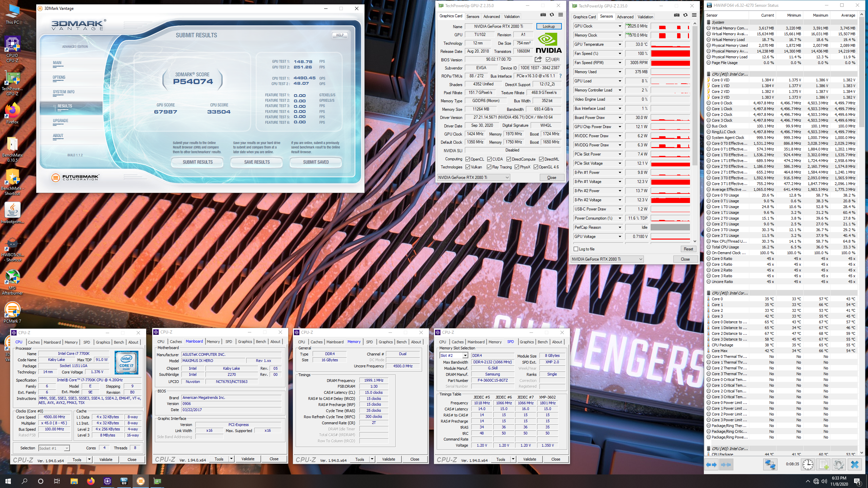The height and width of the screenshot is (488, 868).
Task: Open HWiNFO sensor settings gear icon
Action: click(x=839, y=465)
